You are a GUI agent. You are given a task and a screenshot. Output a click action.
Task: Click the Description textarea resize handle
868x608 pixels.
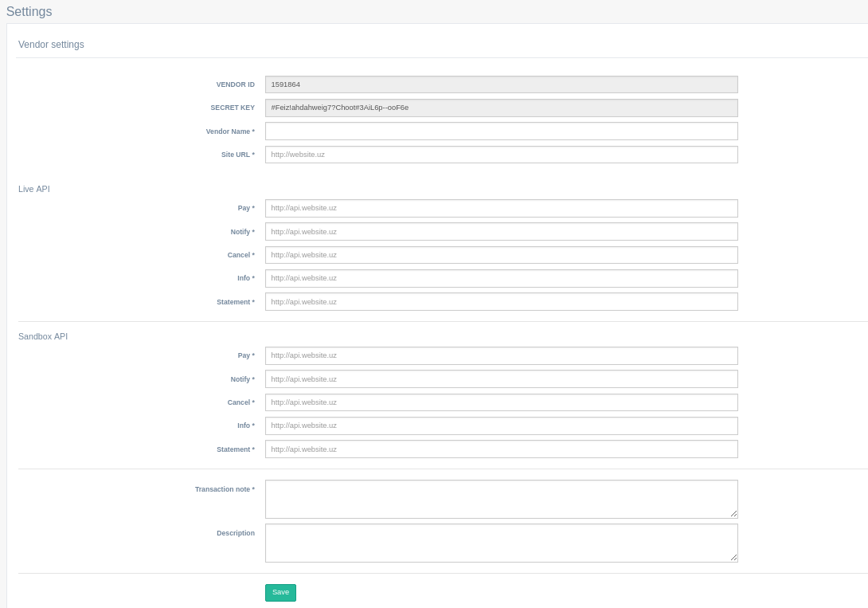coord(733,558)
